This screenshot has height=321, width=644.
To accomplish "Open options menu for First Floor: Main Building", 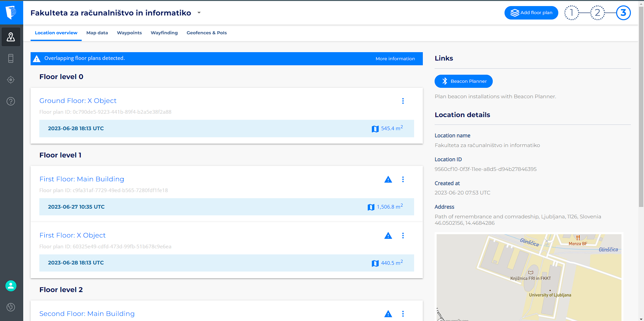I will point(403,179).
